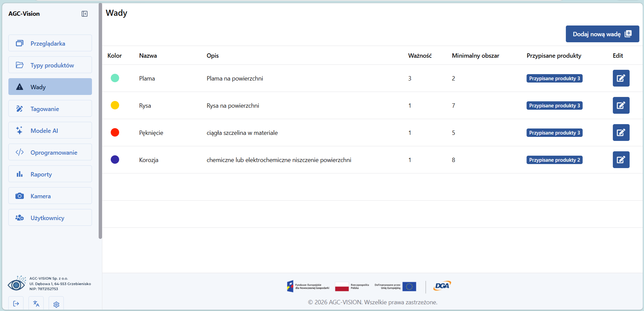644x311 pixels.
Task: Collapse the sidebar with the panel icon
Action: click(85, 14)
